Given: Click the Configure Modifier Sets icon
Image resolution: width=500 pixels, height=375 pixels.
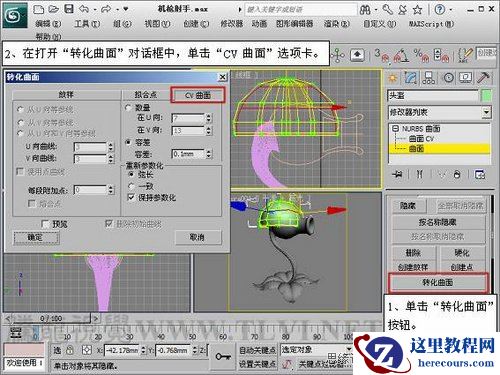Looking at the screenshot, I should pyautogui.click(x=480, y=174).
